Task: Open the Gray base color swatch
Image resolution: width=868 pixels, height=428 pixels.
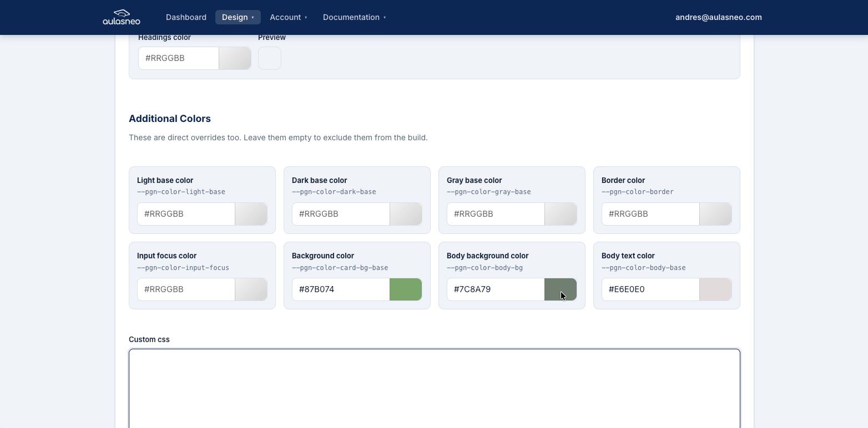Action: click(561, 214)
